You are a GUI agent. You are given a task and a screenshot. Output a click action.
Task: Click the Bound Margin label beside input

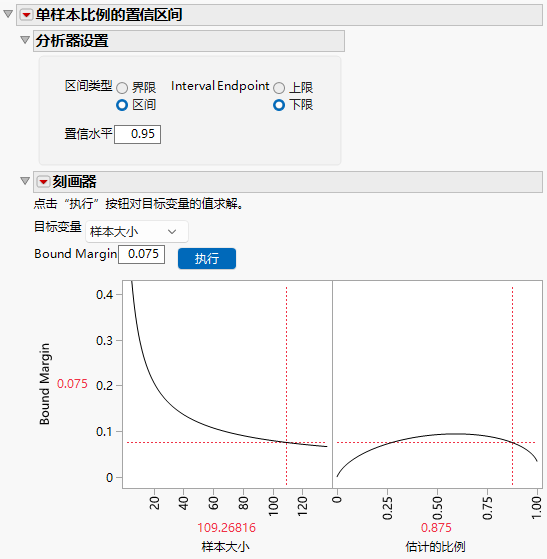(76, 254)
